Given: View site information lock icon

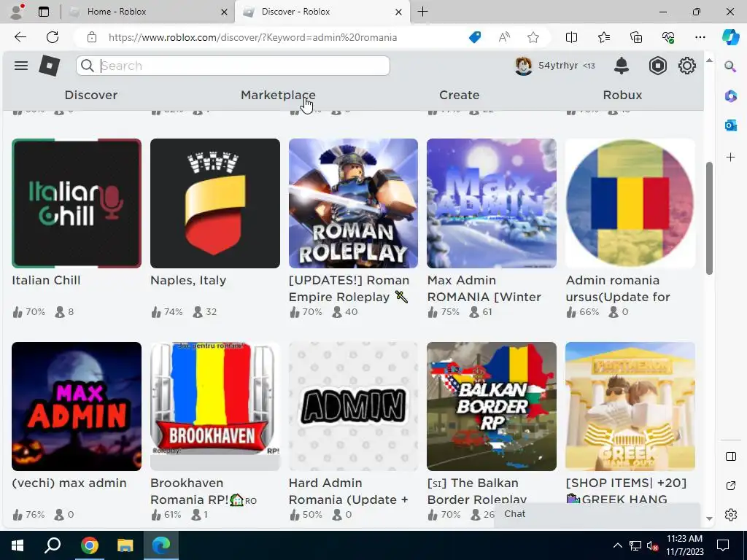Looking at the screenshot, I should tap(92, 37).
